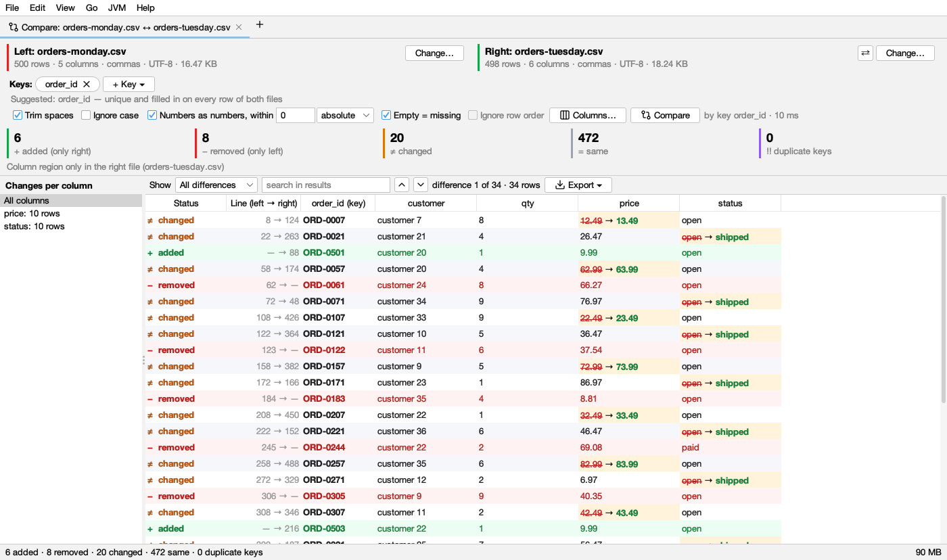
Task: Remove the order_id key chip
Action: pos(87,85)
